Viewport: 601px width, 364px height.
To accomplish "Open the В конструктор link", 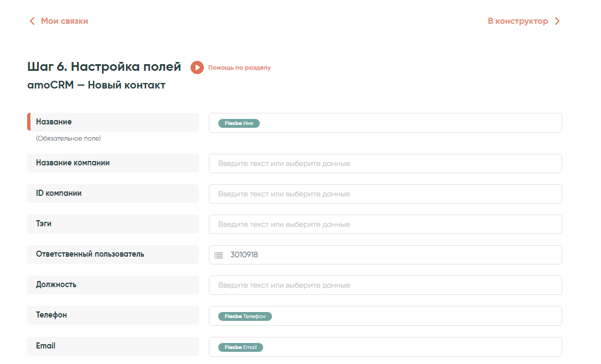I will 518,21.
